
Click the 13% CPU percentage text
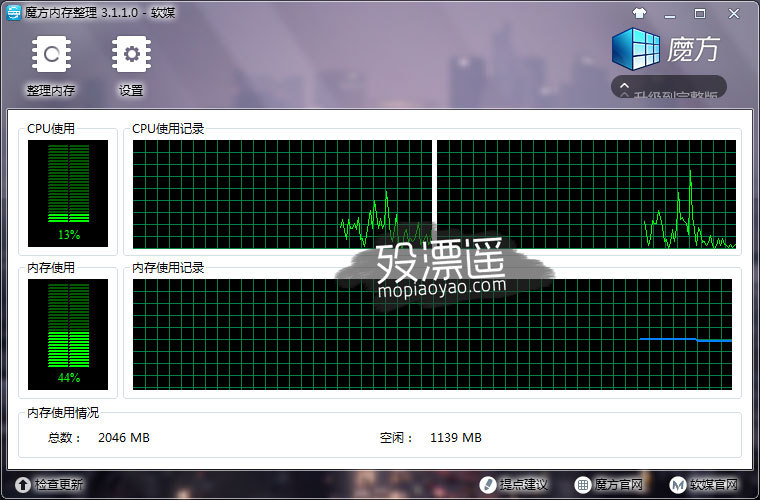(x=69, y=235)
